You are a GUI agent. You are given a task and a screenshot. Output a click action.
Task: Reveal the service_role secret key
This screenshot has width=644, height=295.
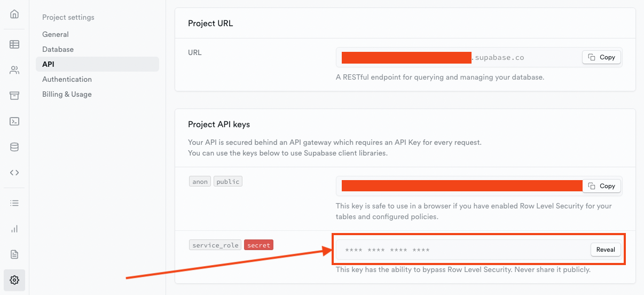point(606,250)
